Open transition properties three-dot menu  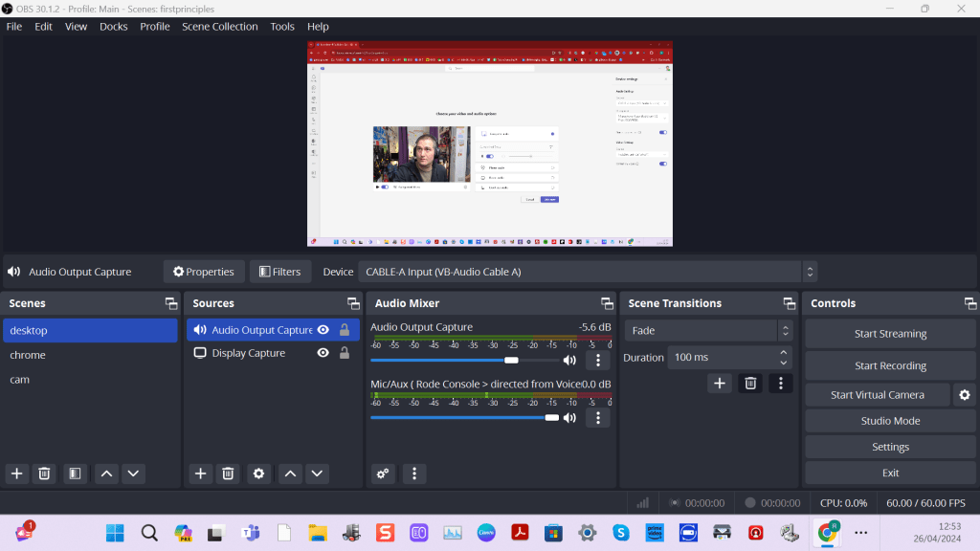pyautogui.click(x=781, y=383)
